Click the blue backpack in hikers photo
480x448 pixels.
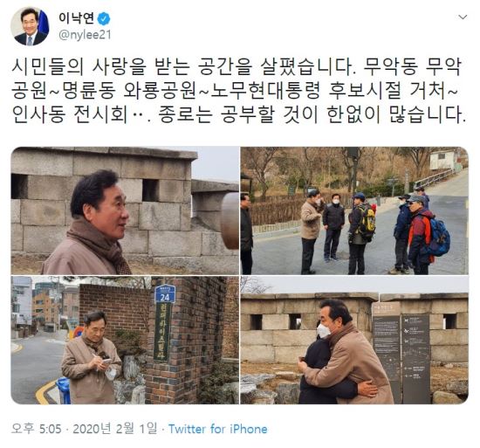(x=440, y=238)
